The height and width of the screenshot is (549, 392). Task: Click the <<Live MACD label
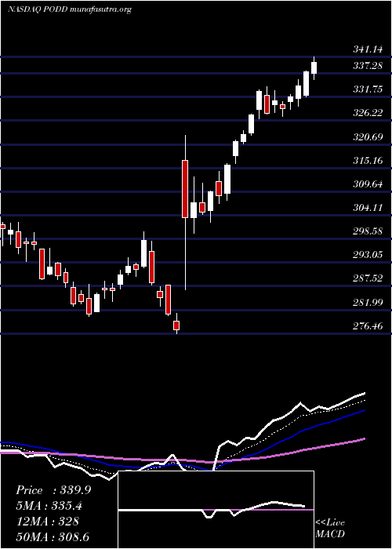(x=330, y=529)
